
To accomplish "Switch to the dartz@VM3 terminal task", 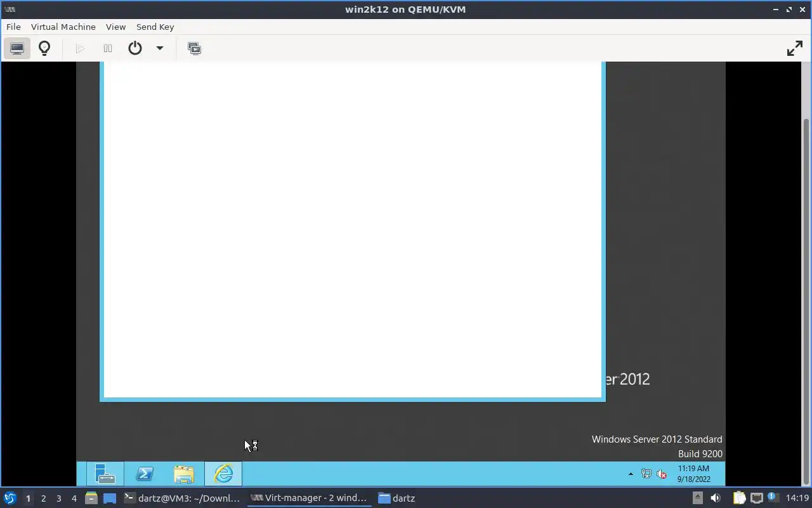I will (x=183, y=498).
